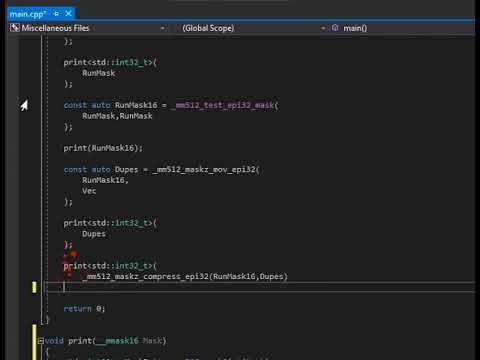This screenshot has height=360, width=480.
Task: Click the return 0 statement
Action: click(84, 309)
